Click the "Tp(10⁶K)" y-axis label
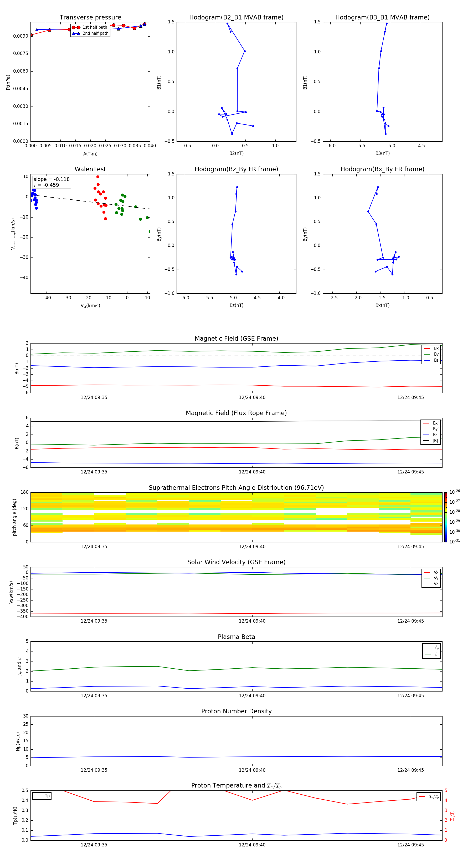473x868 pixels. tap(15, 815)
